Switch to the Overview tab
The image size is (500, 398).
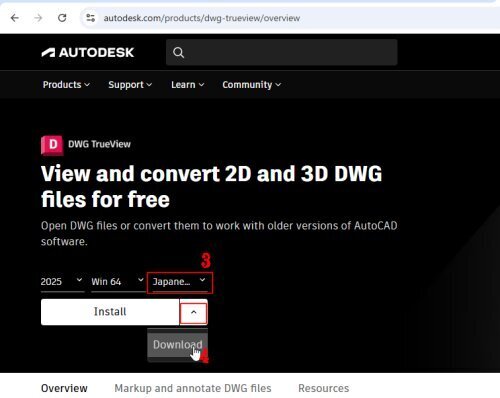point(64,388)
